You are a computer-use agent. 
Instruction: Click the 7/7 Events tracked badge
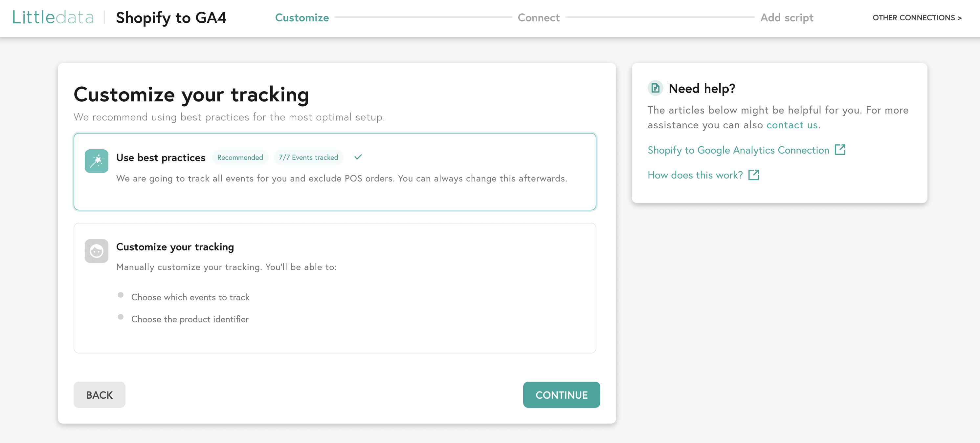click(308, 158)
